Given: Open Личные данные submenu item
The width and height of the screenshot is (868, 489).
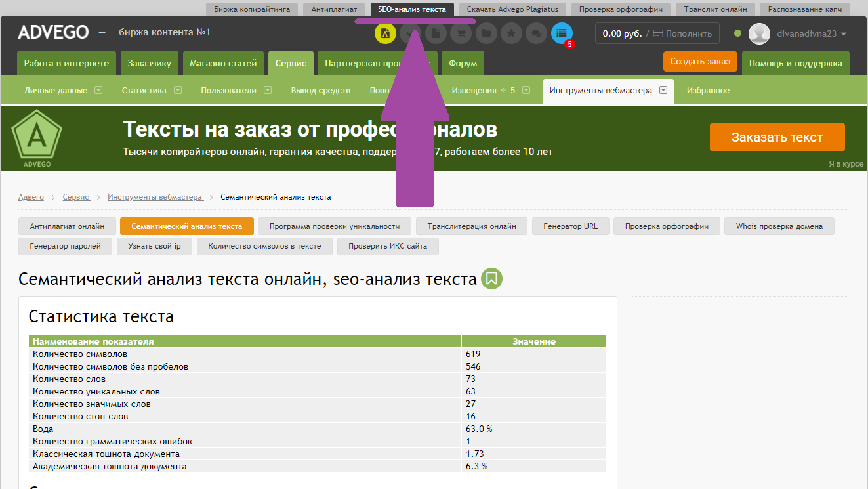Looking at the screenshot, I should tap(56, 91).
